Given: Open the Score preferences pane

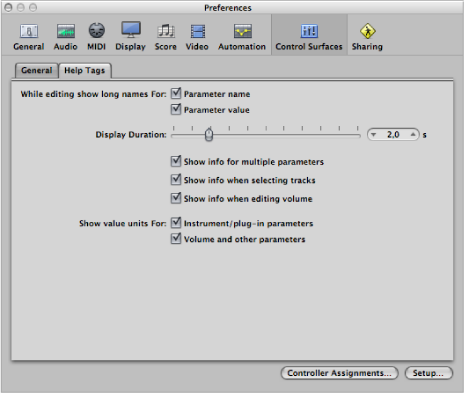Looking at the screenshot, I should coord(166,37).
